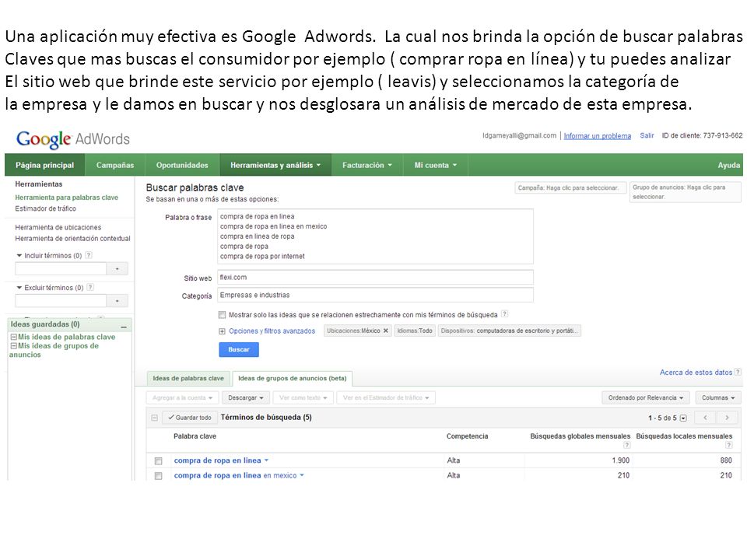Click the Excluir términos input box
This screenshot has width=747, height=560.
tap(61, 301)
